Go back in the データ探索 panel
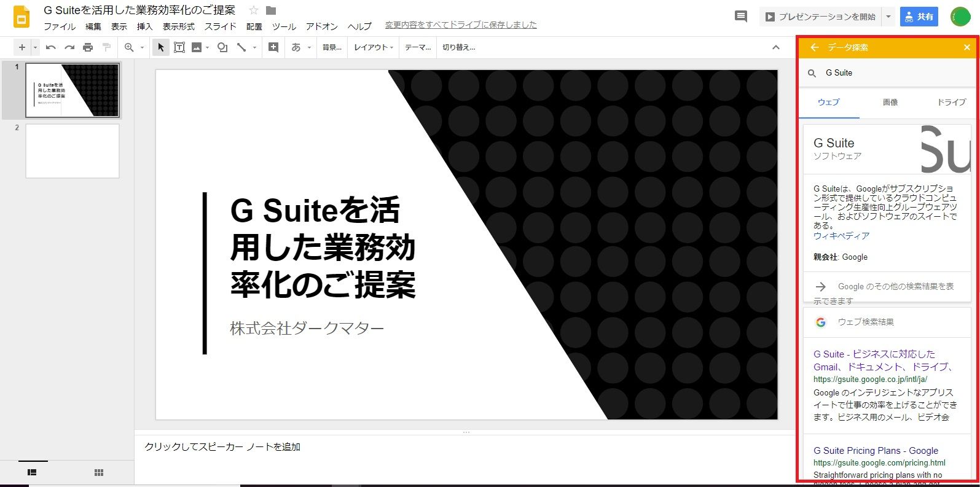Screen dimensions: 980x487 [815, 47]
